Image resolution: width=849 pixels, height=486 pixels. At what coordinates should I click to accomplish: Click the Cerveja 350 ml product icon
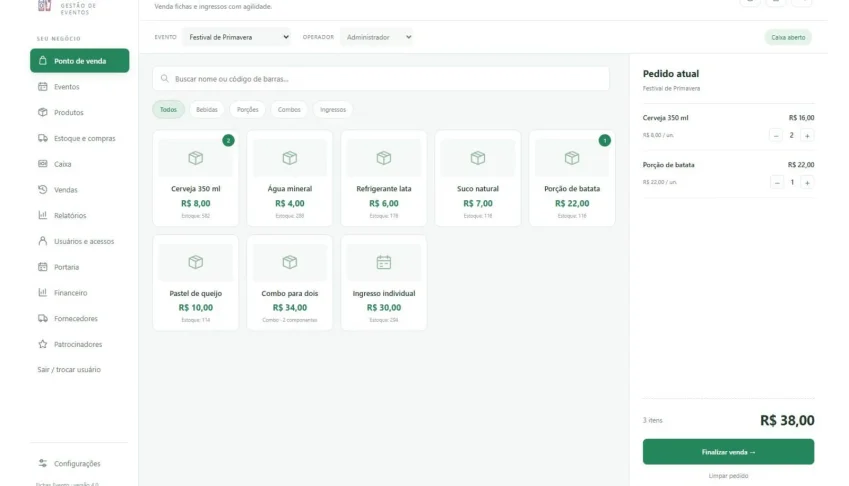click(x=195, y=157)
